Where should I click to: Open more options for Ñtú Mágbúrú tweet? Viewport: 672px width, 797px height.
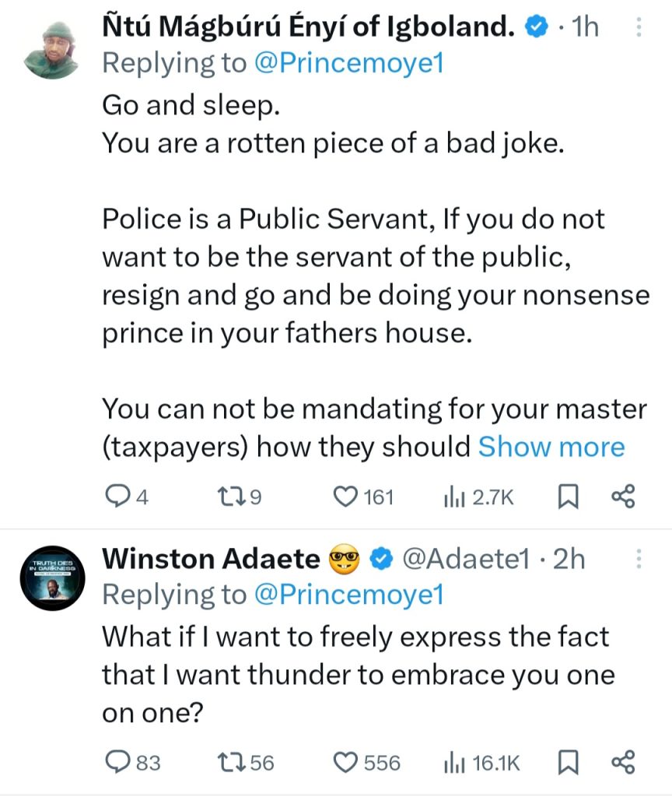click(639, 28)
